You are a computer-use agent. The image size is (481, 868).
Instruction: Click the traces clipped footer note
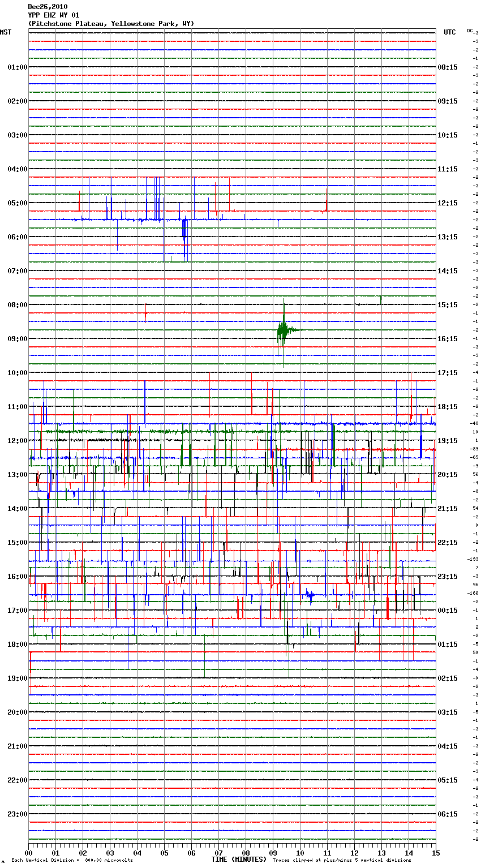(x=342, y=860)
